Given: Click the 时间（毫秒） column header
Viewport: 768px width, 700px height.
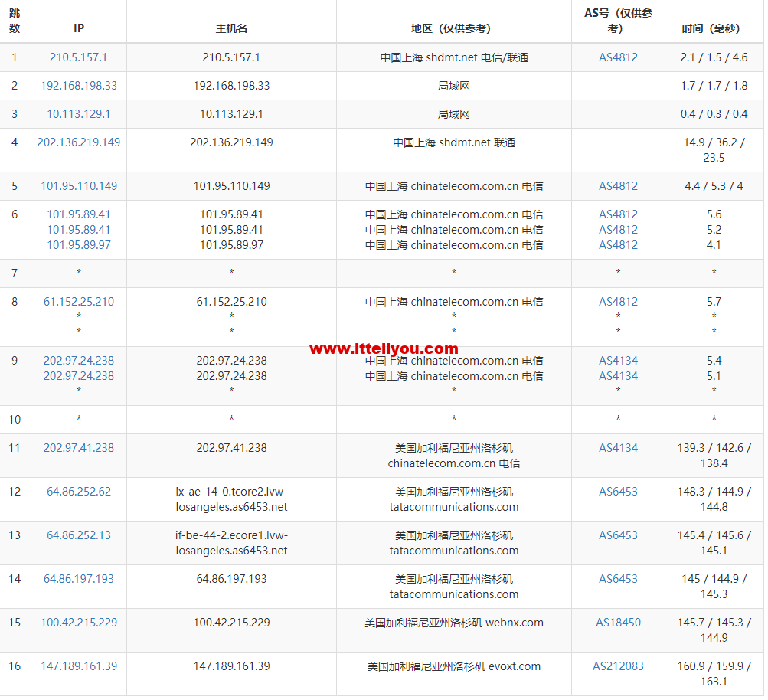Looking at the screenshot, I should coord(714,28).
